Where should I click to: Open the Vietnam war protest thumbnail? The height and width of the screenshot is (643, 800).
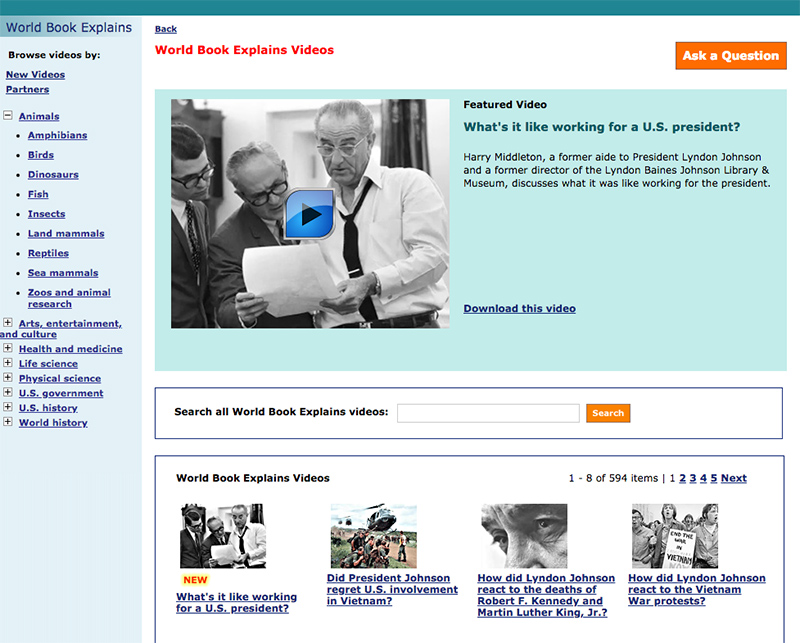[674, 536]
